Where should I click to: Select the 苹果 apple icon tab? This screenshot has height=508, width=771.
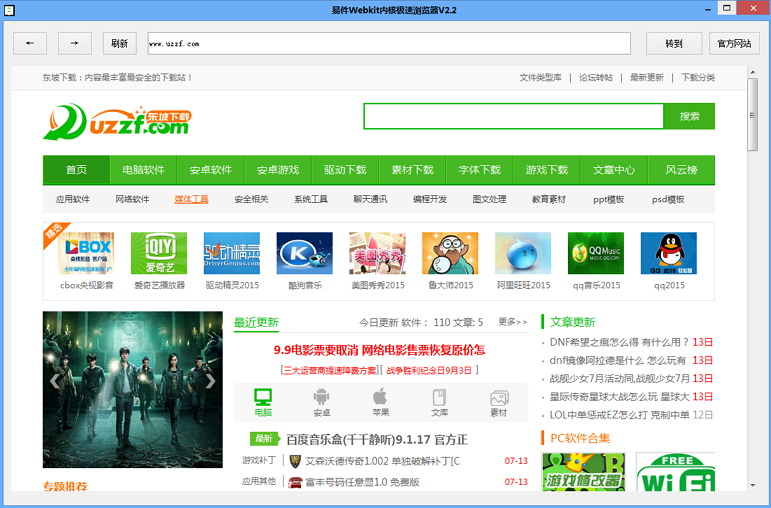pos(381,403)
